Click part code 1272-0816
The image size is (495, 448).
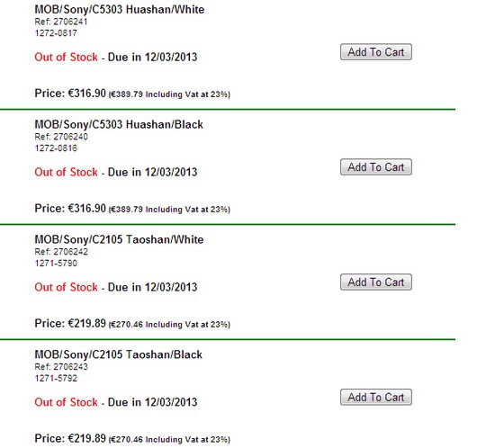56,148
